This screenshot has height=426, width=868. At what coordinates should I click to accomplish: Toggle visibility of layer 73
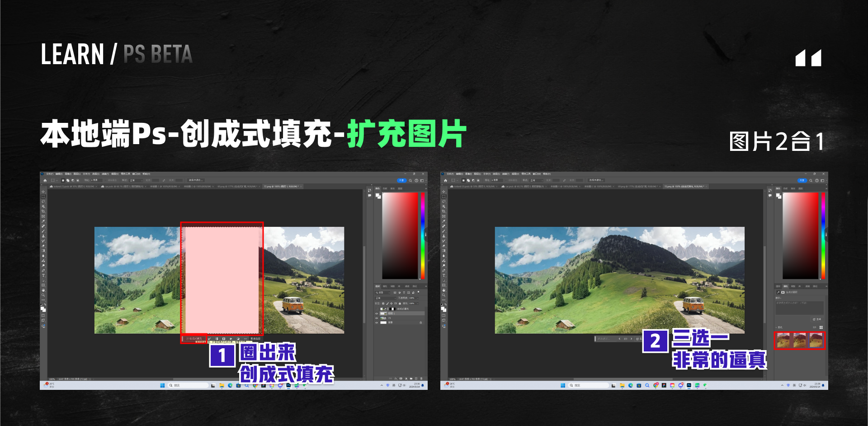pos(377,318)
